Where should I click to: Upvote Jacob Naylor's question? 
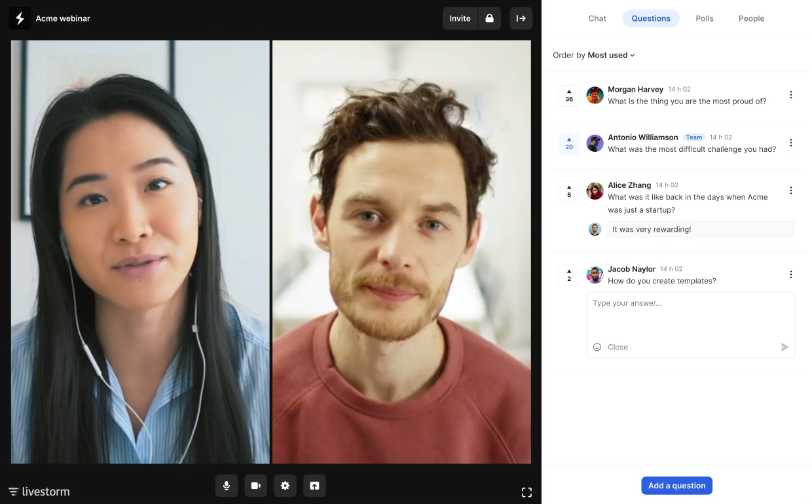pyautogui.click(x=569, y=275)
